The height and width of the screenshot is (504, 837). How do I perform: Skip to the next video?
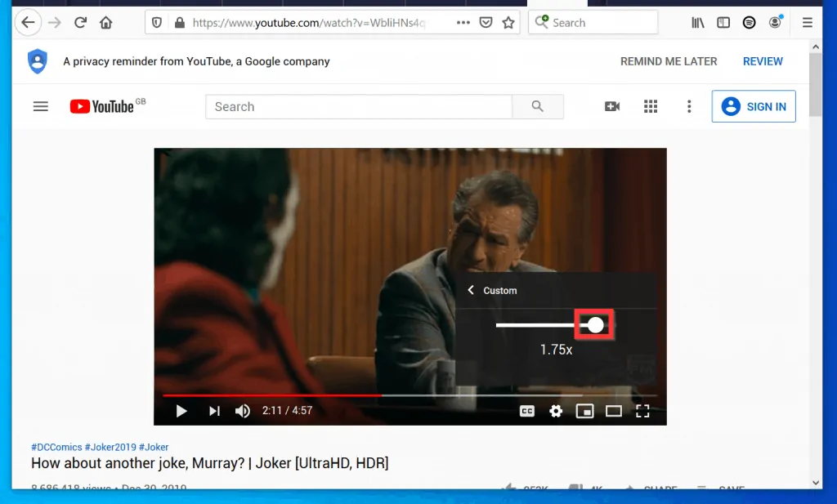point(214,411)
